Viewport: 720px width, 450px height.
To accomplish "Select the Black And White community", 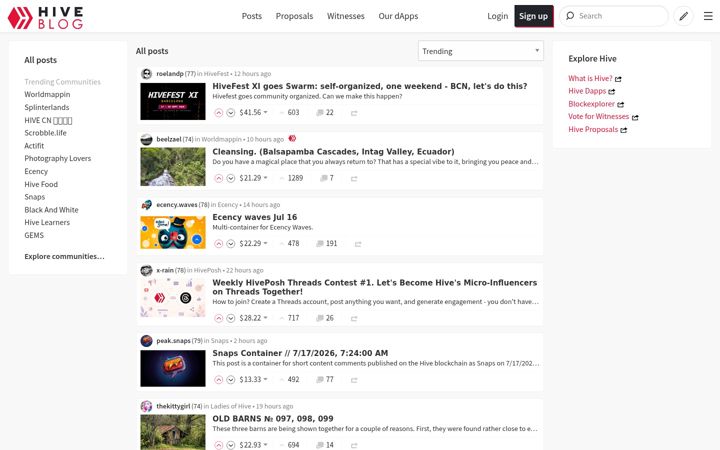I will (x=51, y=210).
